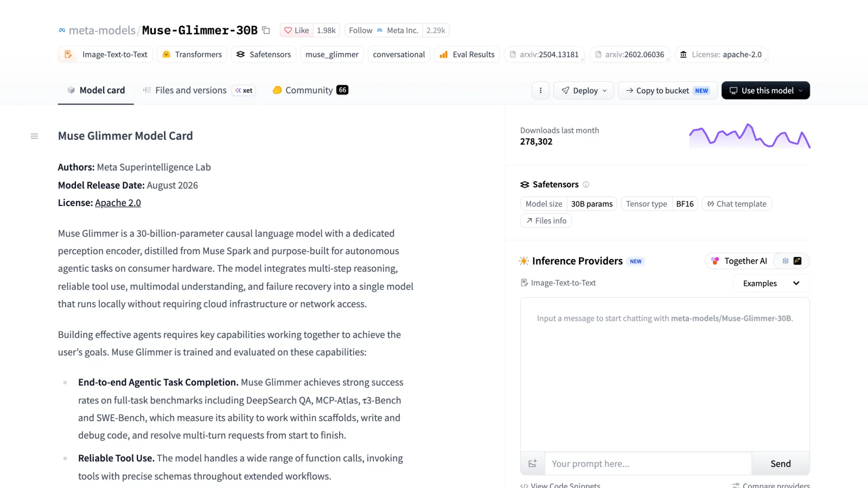868x488 pixels.
Task: Open the arxiv:2504.13181 paper tag
Action: tap(544, 54)
